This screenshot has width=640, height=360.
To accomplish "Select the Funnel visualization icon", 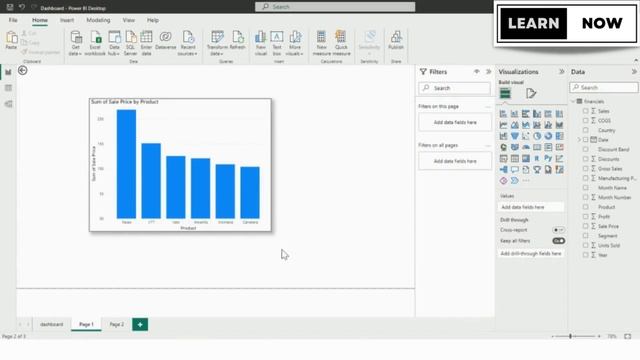I will coord(515,136).
